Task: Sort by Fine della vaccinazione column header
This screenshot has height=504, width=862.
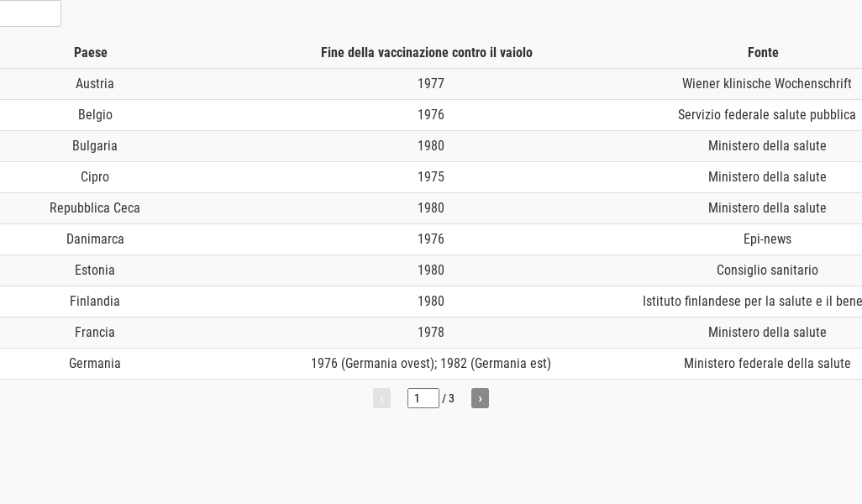Action: click(426, 53)
